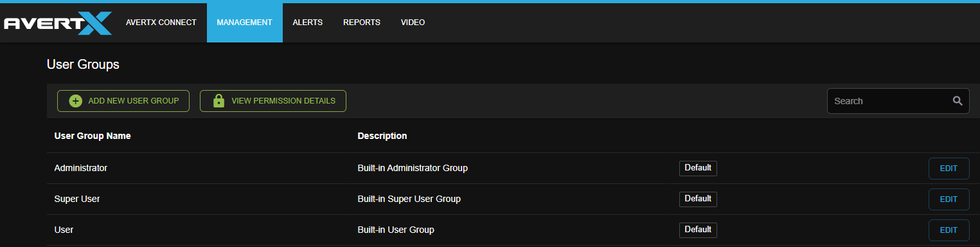
Task: Select the Administrator group row name
Action: (81, 168)
